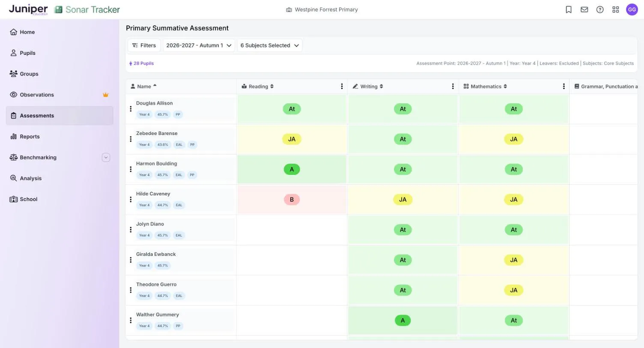This screenshot has width=644, height=348.
Task: Click the Filters button
Action: (x=144, y=45)
